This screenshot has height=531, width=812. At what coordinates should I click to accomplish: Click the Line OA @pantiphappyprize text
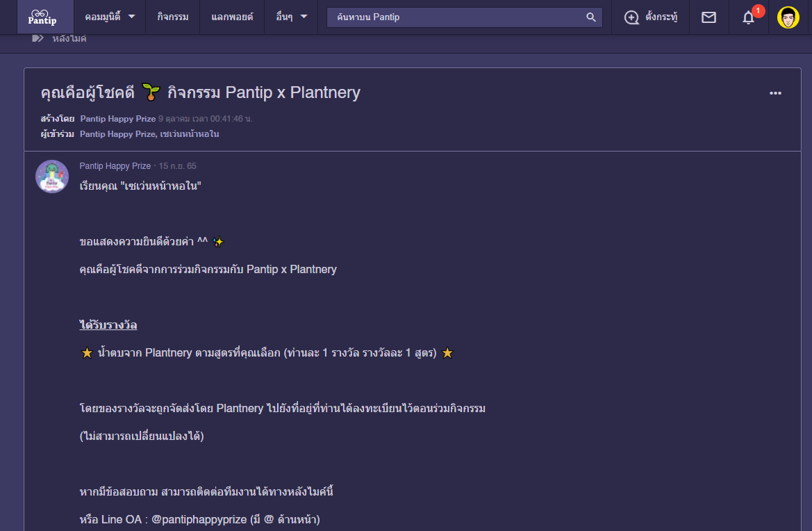[200, 519]
